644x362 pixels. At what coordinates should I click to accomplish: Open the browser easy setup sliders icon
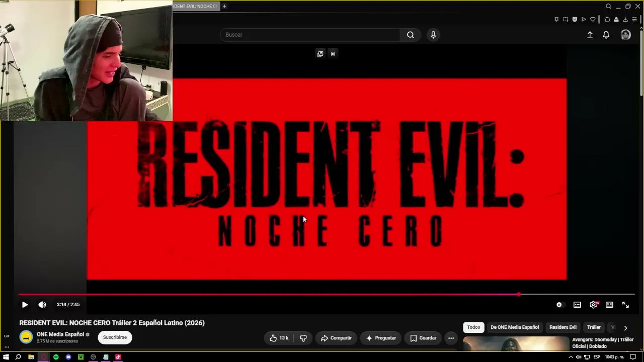pos(634,20)
